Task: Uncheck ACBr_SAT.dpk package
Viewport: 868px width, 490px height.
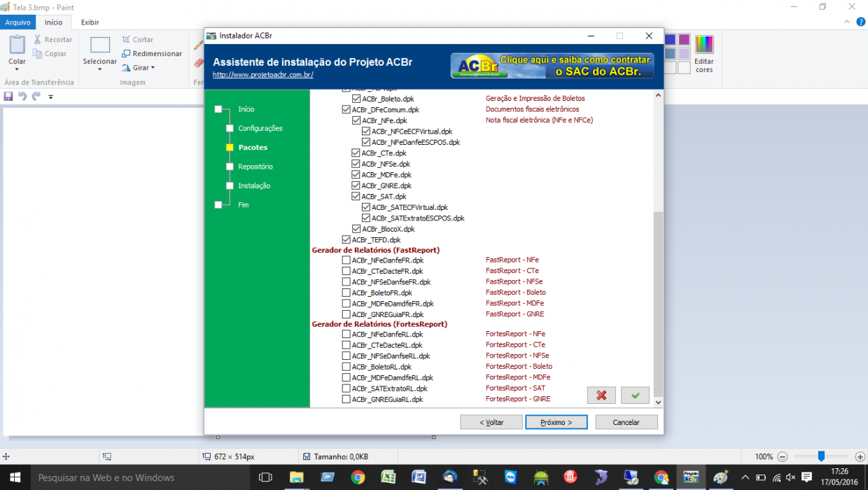Action: pos(356,197)
